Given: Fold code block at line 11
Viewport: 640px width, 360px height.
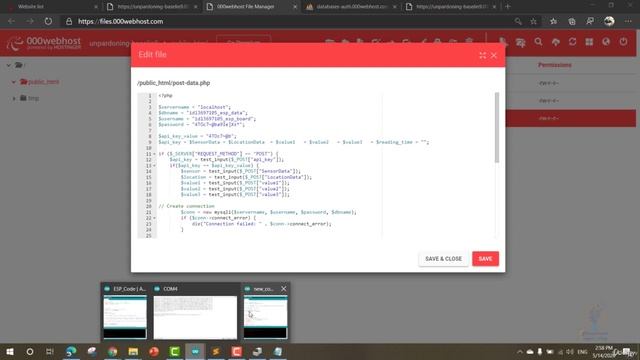Looking at the screenshot, I should pyautogui.click(x=154, y=154).
